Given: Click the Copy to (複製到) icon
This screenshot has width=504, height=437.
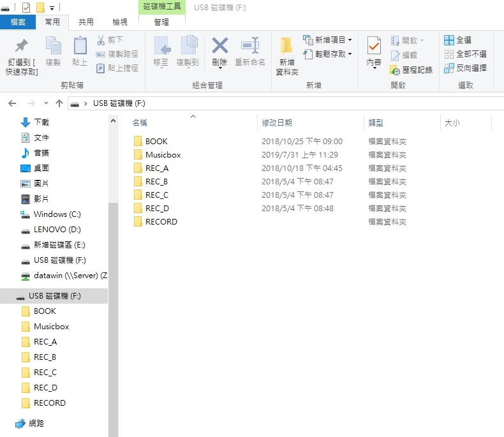Looking at the screenshot, I should (189, 45).
